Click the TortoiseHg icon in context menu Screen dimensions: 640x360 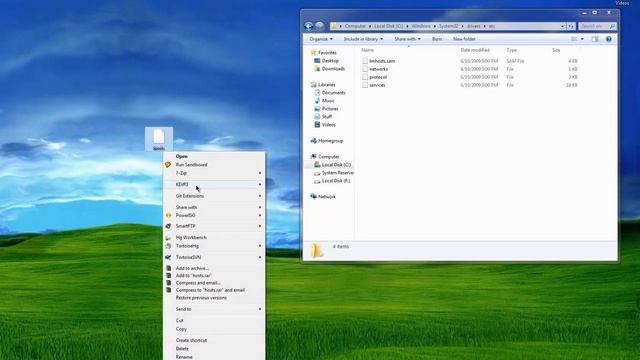(168, 246)
